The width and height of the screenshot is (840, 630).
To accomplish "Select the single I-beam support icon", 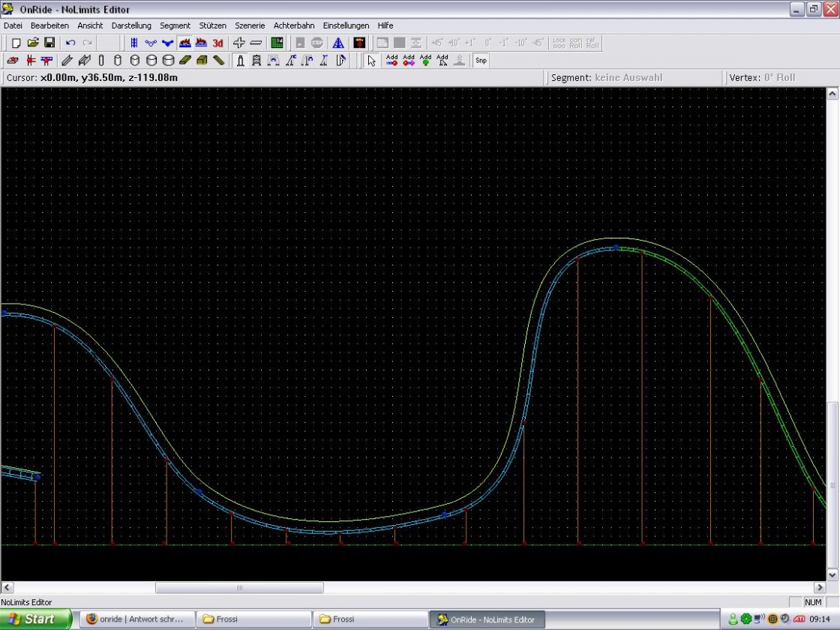I will (x=67, y=61).
